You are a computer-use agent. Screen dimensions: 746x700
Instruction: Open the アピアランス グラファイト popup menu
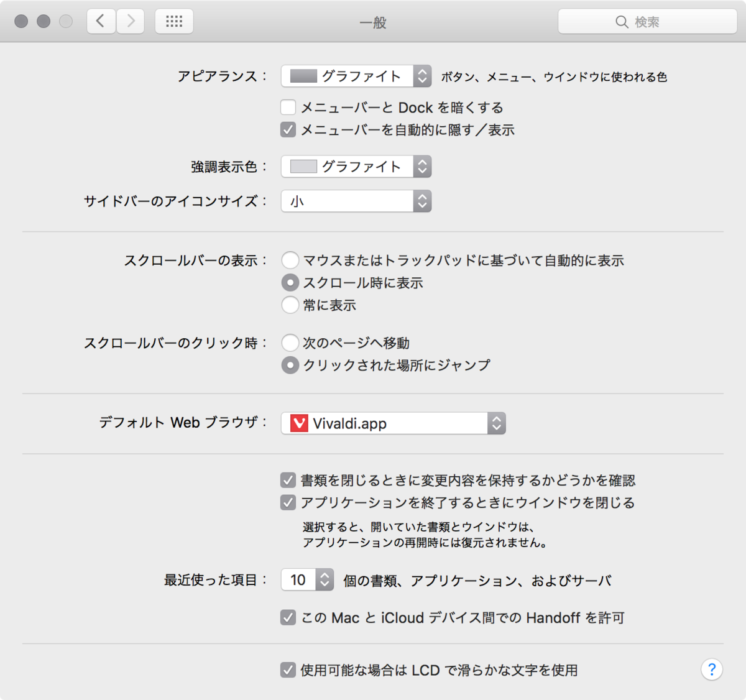(356, 76)
